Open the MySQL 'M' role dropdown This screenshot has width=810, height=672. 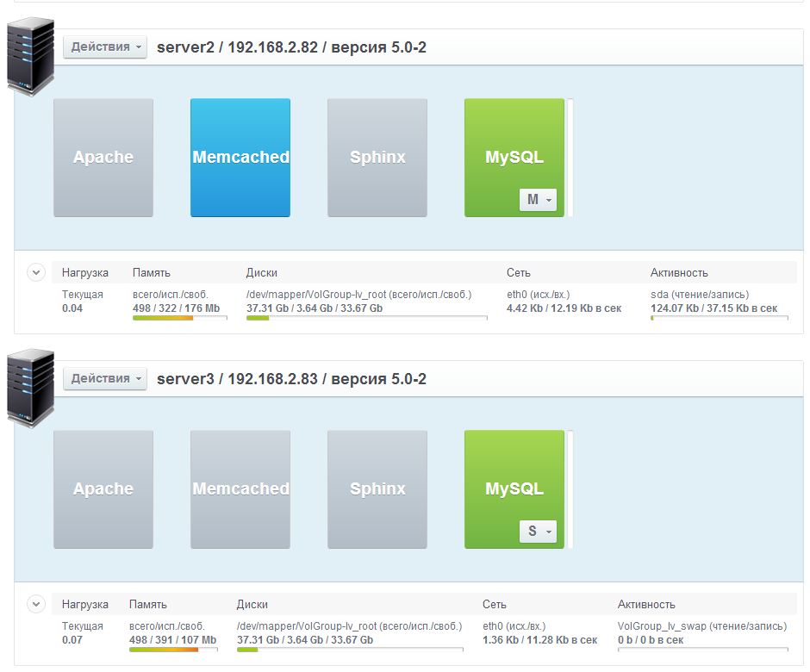539,200
